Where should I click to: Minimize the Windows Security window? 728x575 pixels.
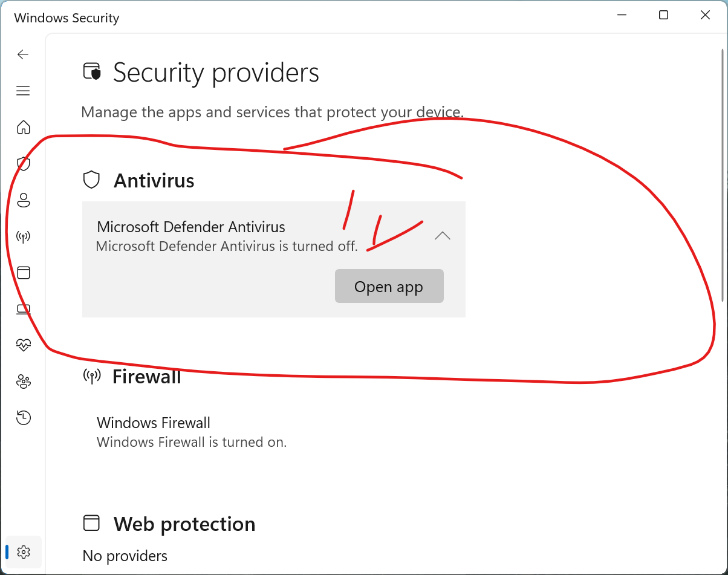(621, 16)
